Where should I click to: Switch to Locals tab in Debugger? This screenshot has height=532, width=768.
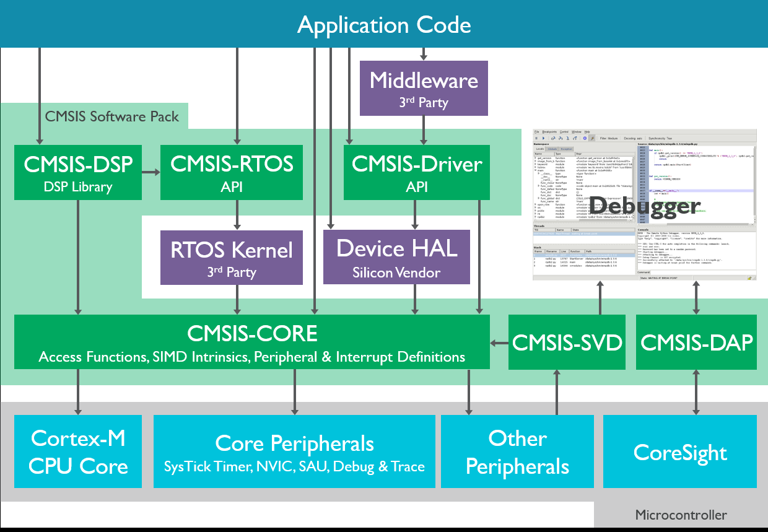point(540,149)
